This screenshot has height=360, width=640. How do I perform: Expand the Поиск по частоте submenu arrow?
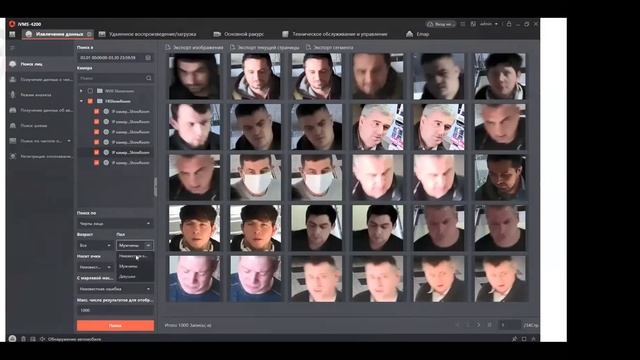(x=69, y=141)
